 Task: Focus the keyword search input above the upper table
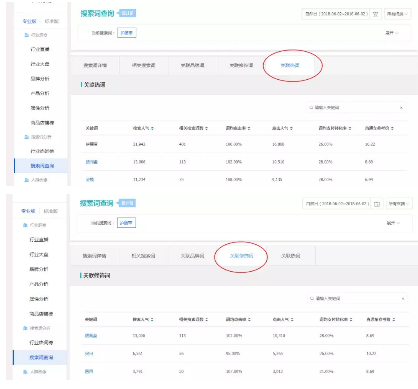(x=356, y=107)
